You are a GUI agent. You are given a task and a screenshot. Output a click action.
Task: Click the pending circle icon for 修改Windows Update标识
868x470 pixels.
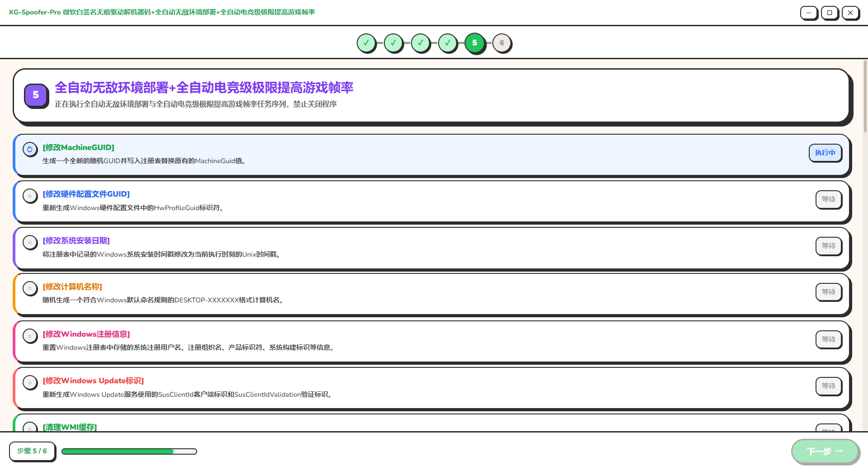pyautogui.click(x=30, y=383)
